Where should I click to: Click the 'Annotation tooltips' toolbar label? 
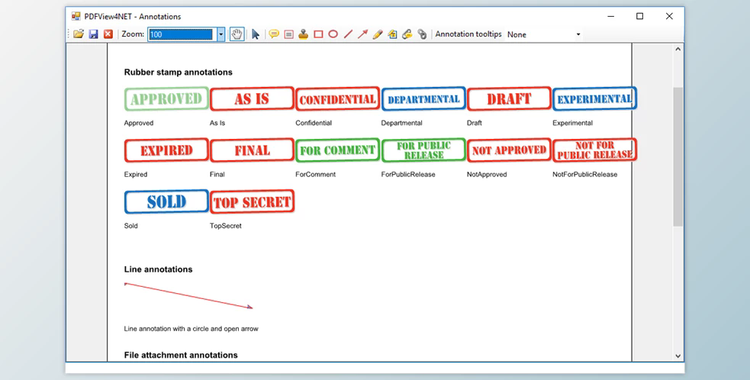[468, 34]
